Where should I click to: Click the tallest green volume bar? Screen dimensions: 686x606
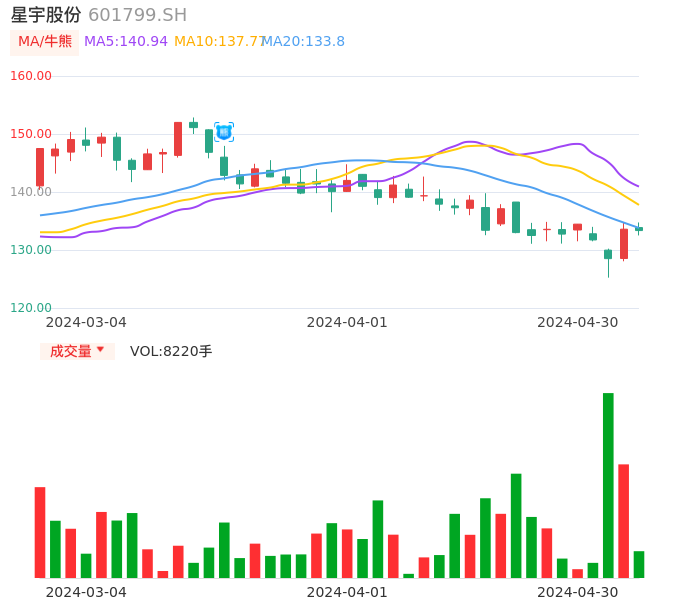click(608, 485)
